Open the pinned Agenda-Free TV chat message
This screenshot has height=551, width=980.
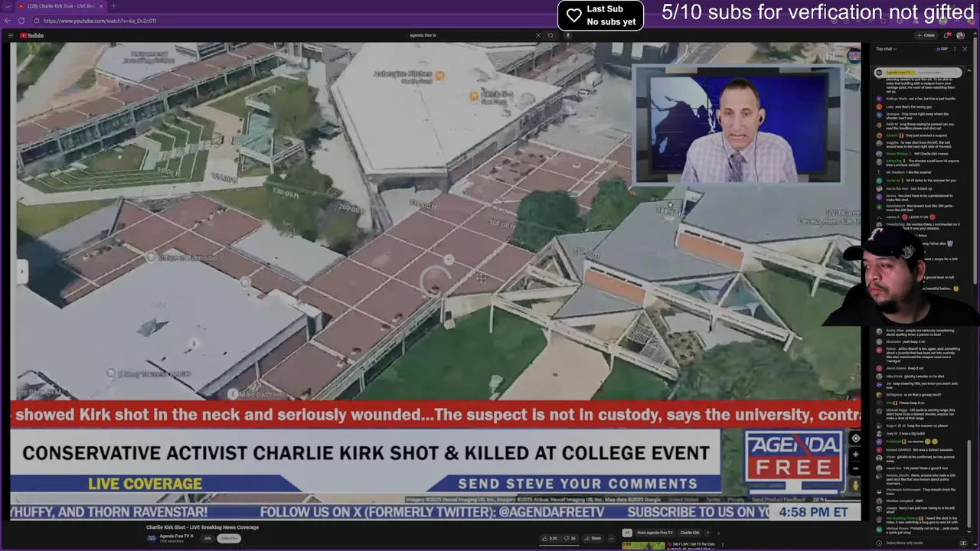pyautogui.click(x=919, y=73)
